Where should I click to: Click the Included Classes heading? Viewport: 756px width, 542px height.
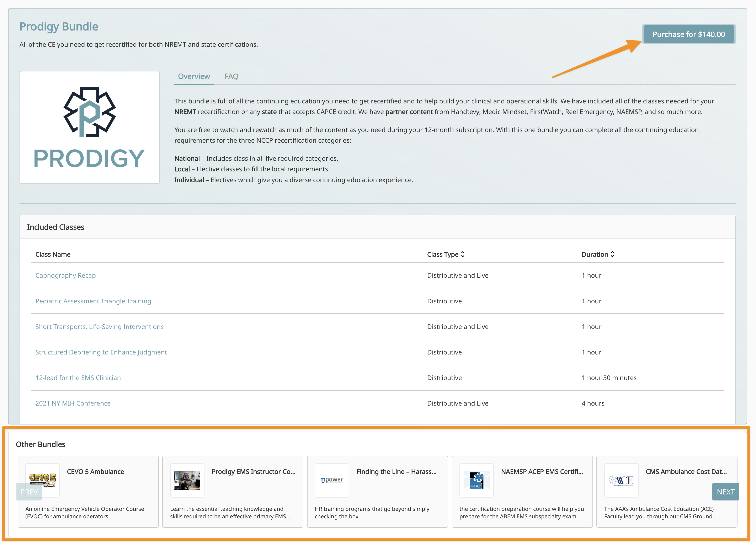[x=56, y=227]
